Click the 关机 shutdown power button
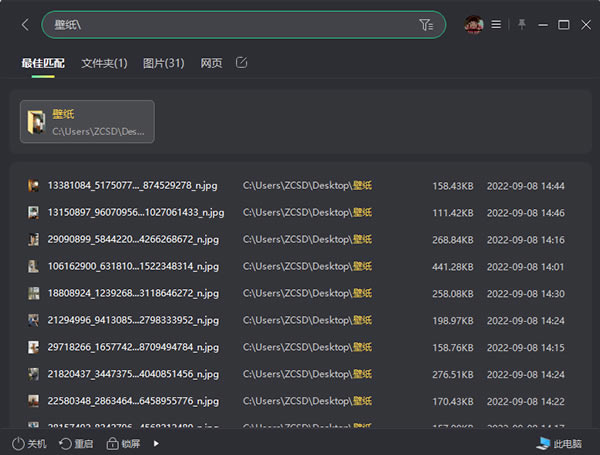The height and width of the screenshot is (455, 600). pos(30,443)
